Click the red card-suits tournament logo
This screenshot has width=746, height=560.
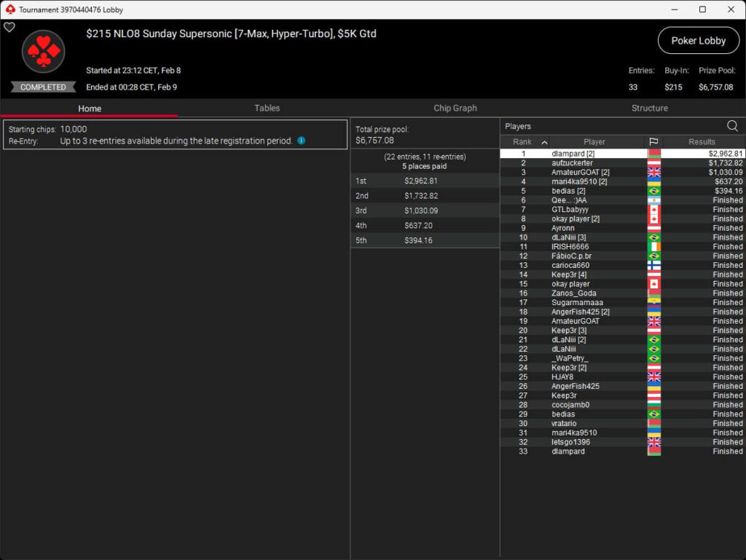pyautogui.click(x=43, y=52)
